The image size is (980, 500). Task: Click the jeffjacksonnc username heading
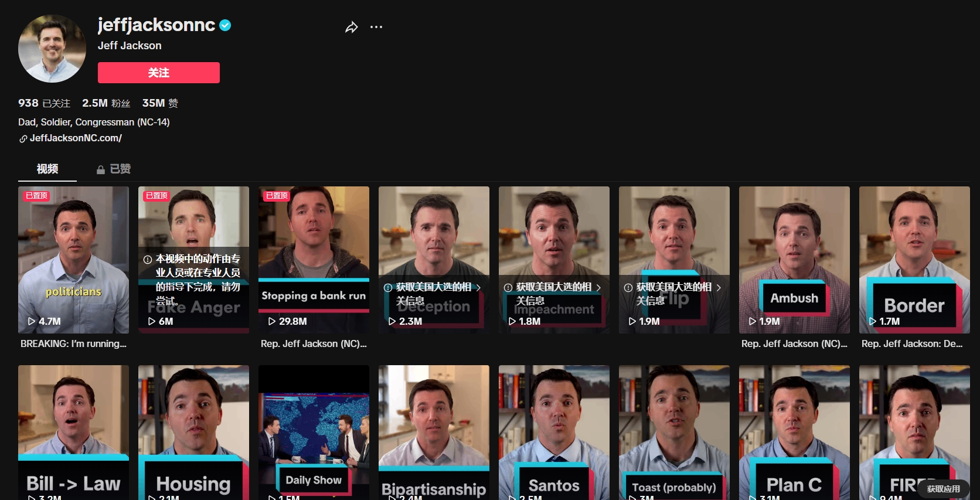point(156,25)
